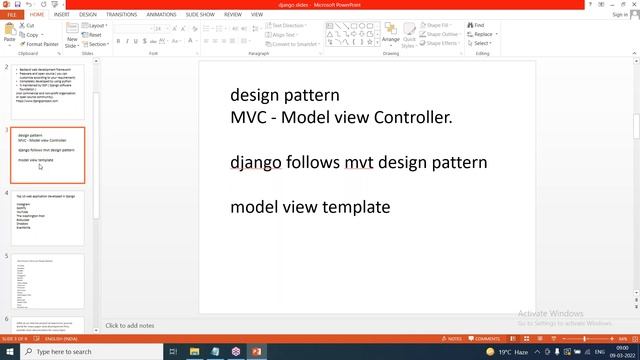Save the presentation from quick access toolbar
The image size is (640, 360).
[x=18, y=4]
